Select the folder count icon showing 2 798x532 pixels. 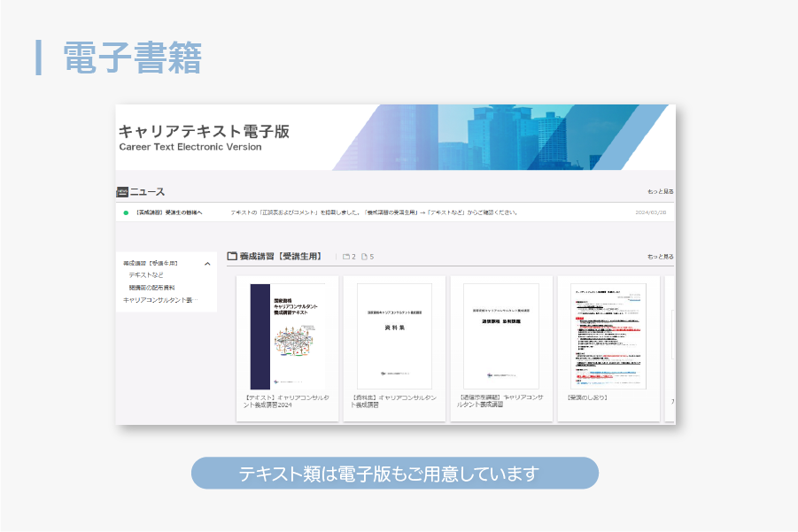pyautogui.click(x=348, y=255)
